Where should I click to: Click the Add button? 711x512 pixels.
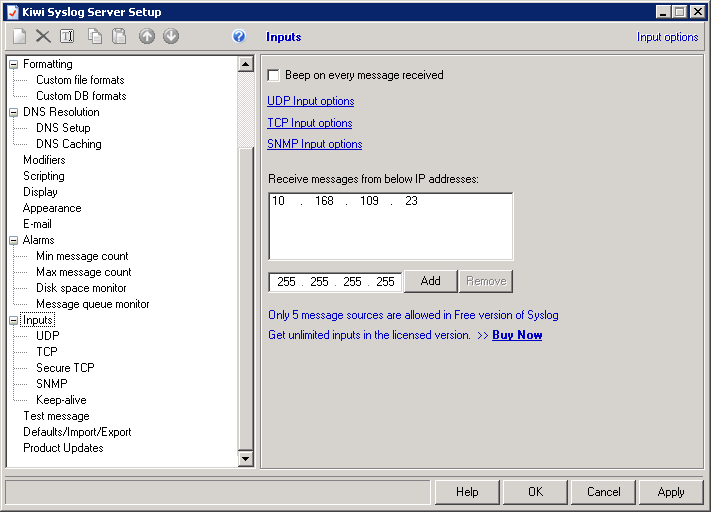[430, 281]
